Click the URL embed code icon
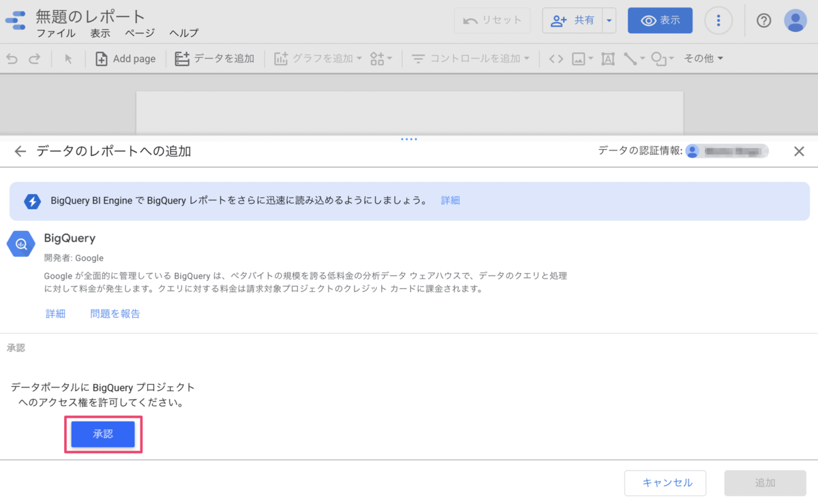The image size is (818, 504). (x=556, y=59)
